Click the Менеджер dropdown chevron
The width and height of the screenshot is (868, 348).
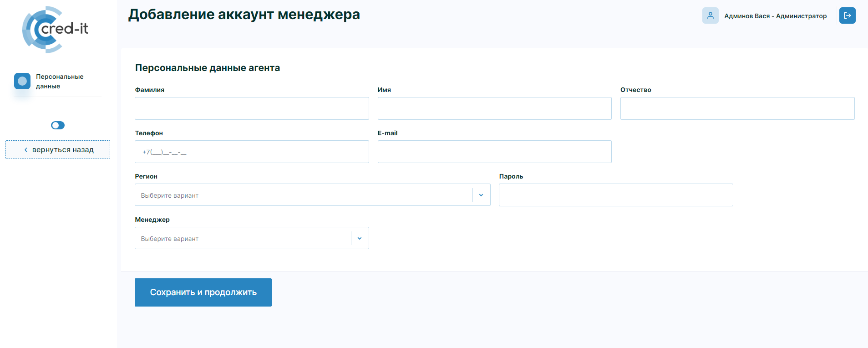tap(360, 238)
